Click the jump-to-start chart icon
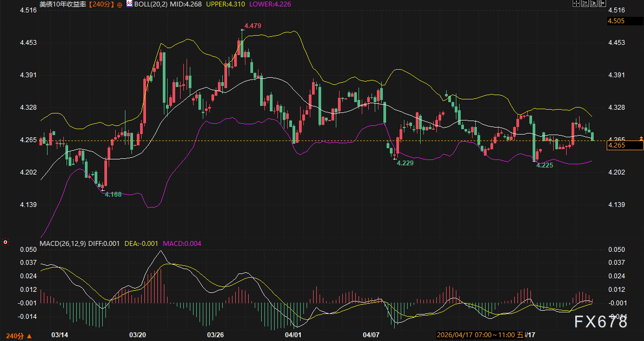The image size is (644, 341). pyautogui.click(x=585, y=4)
